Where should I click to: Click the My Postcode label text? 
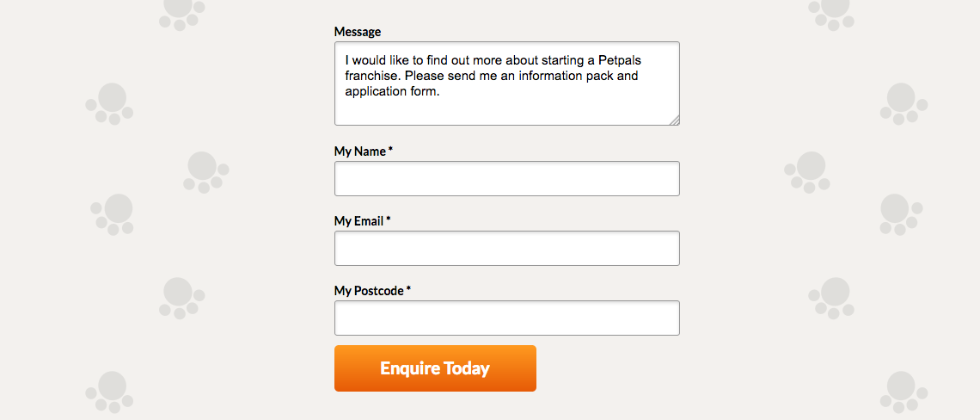(x=368, y=291)
